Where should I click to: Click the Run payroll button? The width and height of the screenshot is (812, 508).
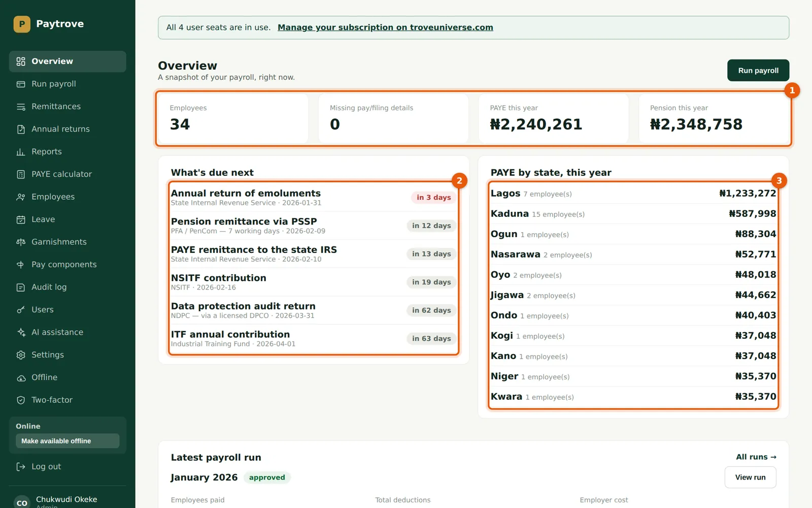click(x=758, y=71)
